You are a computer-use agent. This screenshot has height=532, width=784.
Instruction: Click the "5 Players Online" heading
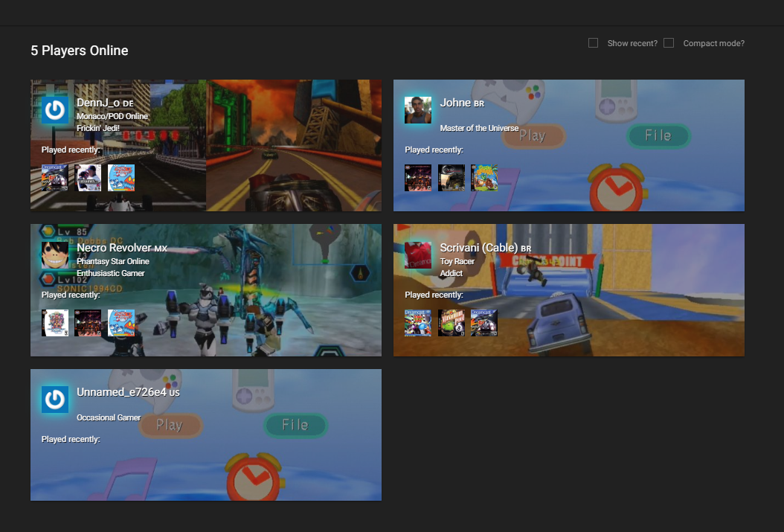point(80,51)
